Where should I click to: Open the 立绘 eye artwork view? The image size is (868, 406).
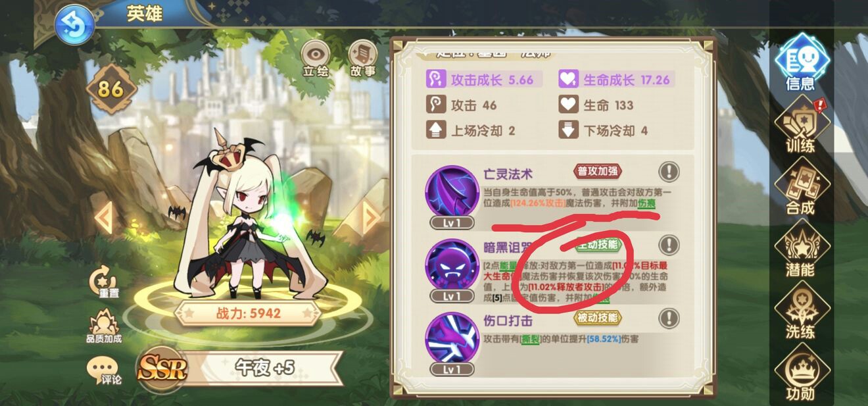[314, 59]
